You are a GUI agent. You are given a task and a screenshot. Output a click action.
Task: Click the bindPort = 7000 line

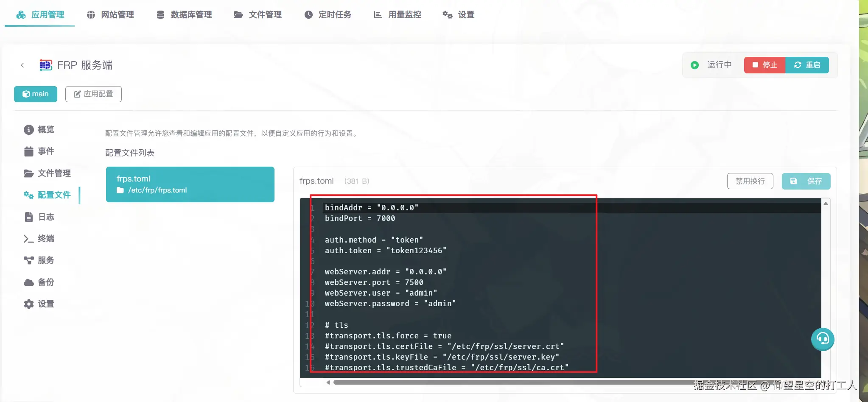click(x=360, y=218)
